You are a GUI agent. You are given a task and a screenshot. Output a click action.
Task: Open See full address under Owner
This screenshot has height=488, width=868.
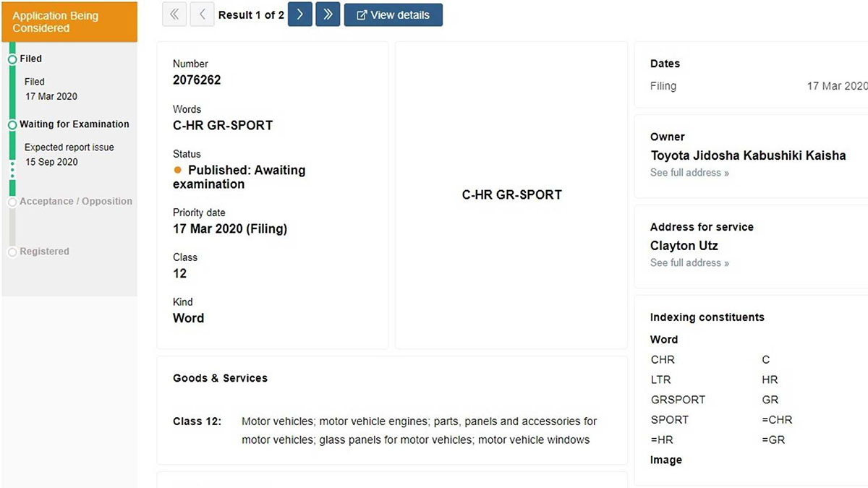(x=689, y=173)
